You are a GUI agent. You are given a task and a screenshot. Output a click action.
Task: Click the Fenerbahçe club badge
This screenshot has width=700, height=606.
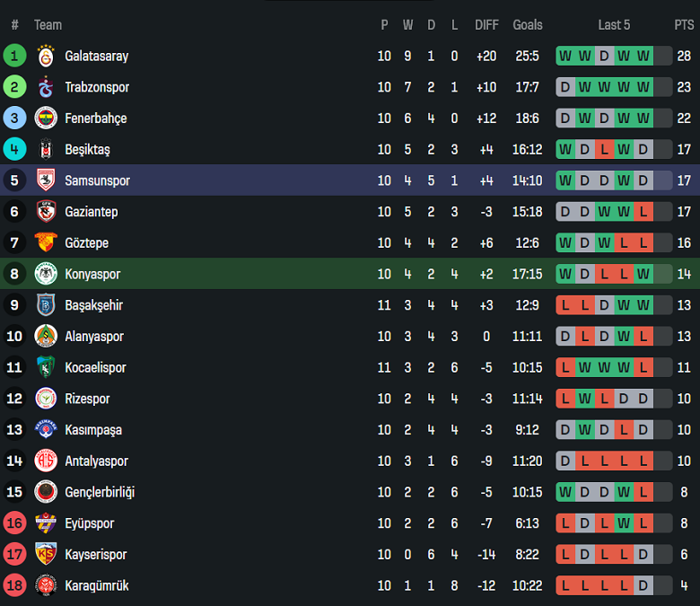(x=46, y=119)
